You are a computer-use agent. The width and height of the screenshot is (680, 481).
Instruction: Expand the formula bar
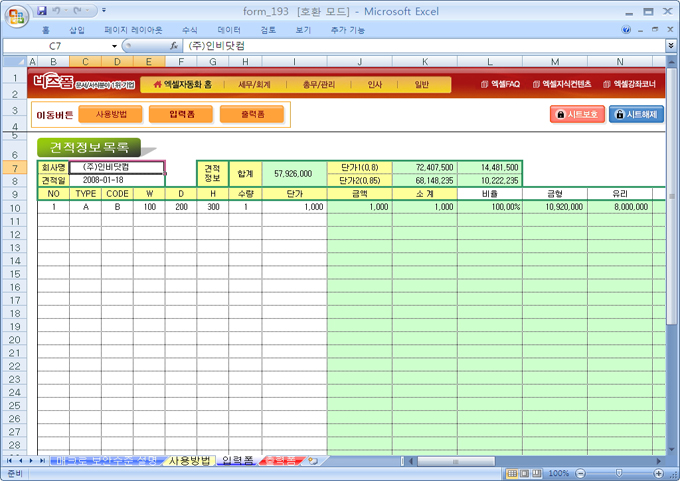[670, 46]
